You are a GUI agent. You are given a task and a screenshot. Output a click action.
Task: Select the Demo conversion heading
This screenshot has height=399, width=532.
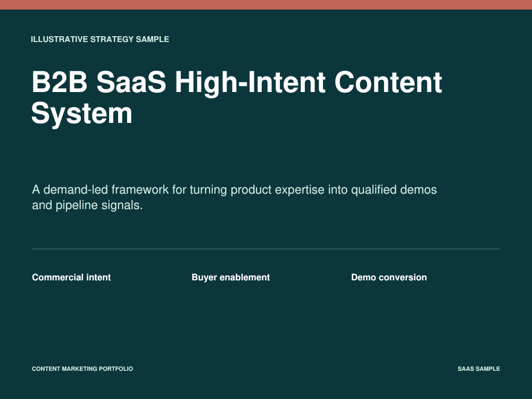[389, 277]
